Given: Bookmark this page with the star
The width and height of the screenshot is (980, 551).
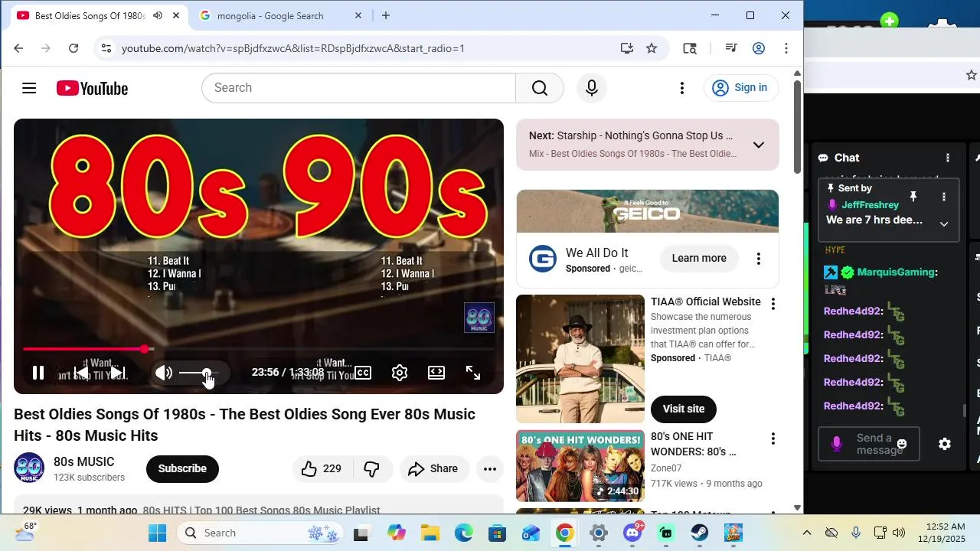Looking at the screenshot, I should pyautogui.click(x=652, y=48).
